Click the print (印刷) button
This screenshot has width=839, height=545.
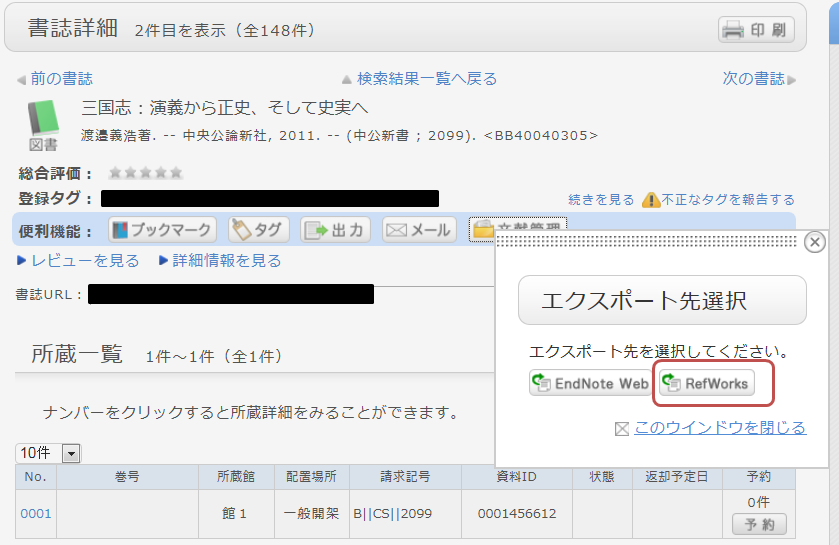point(756,30)
